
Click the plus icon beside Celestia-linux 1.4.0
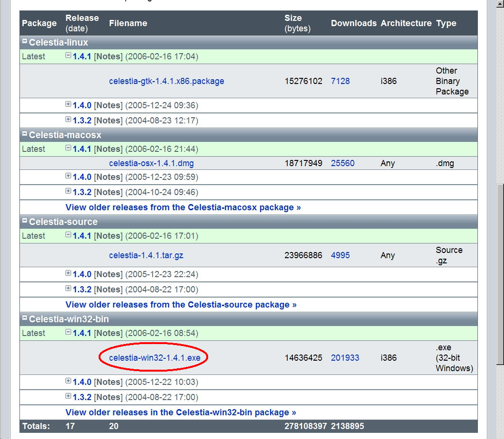(x=68, y=104)
